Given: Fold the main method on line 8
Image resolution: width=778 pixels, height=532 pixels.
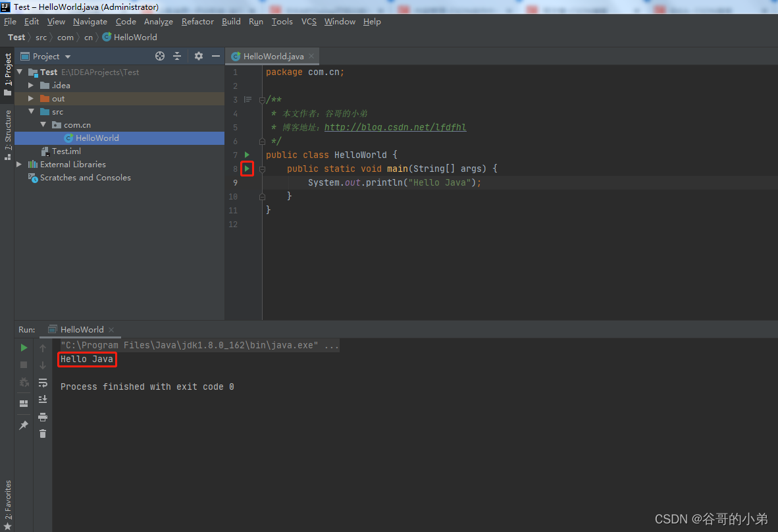Looking at the screenshot, I should [262, 169].
